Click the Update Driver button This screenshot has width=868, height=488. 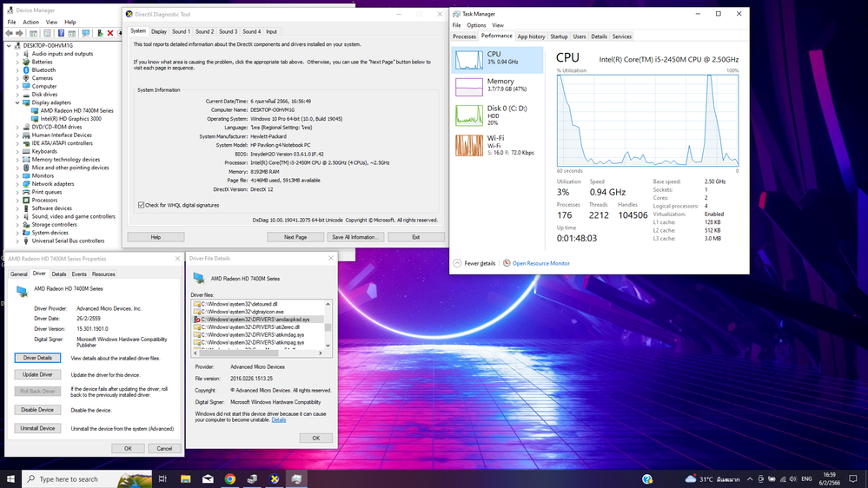coord(37,375)
